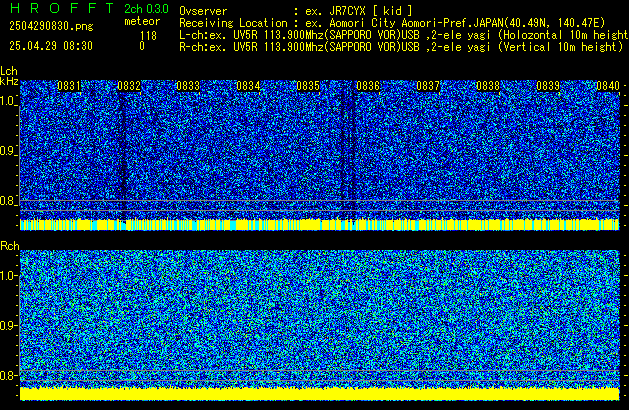Click the 0831 time marker
629x410 pixels.
(69, 86)
